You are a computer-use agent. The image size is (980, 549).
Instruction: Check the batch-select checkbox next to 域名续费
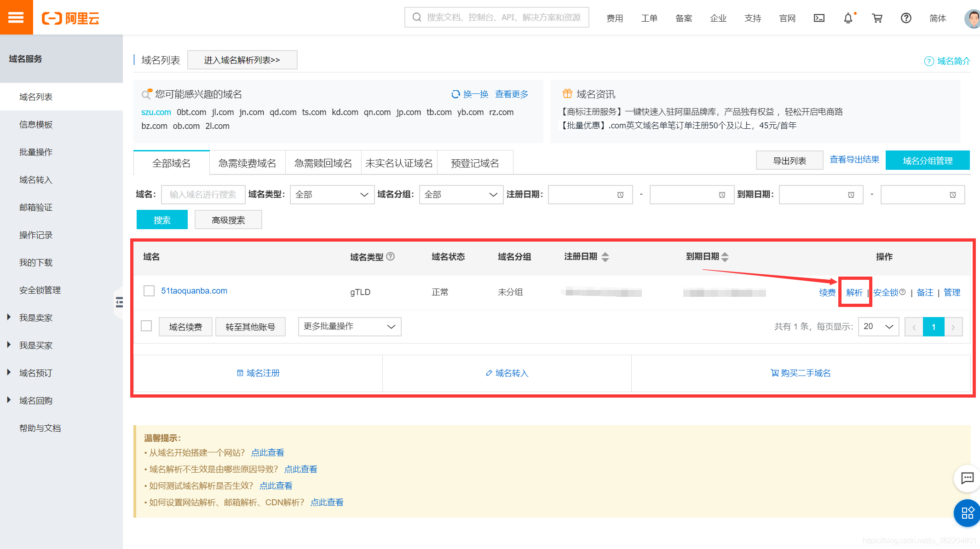146,326
